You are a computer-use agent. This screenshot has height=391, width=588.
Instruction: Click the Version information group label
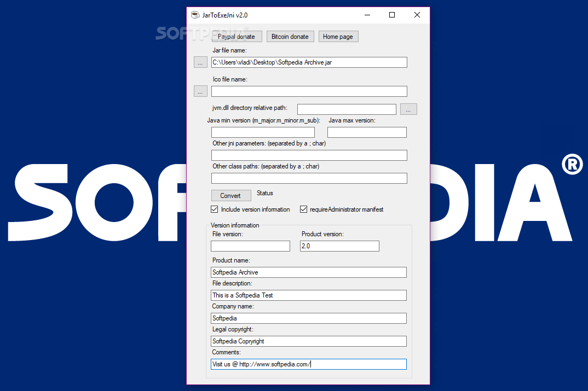[235, 225]
